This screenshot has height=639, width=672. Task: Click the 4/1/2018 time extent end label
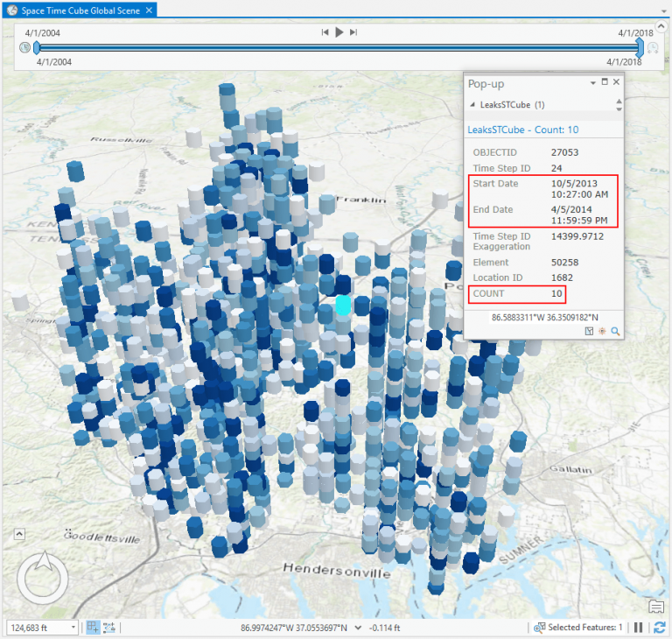624,62
